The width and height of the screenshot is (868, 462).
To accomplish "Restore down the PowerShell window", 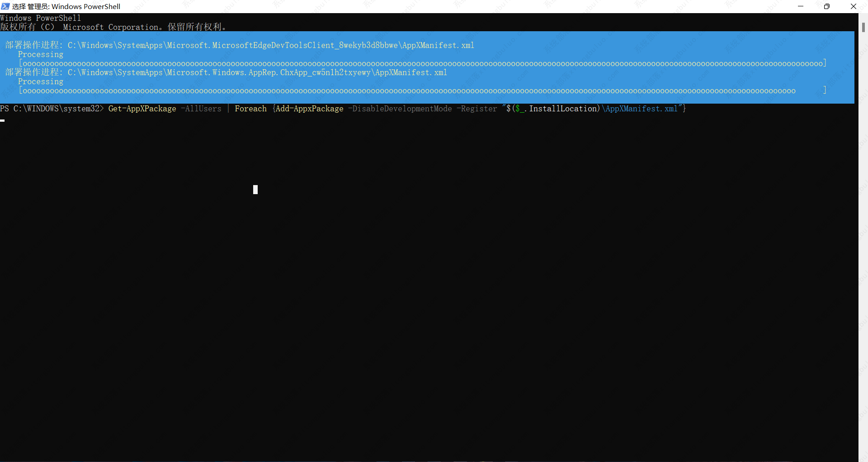I will click(827, 6).
